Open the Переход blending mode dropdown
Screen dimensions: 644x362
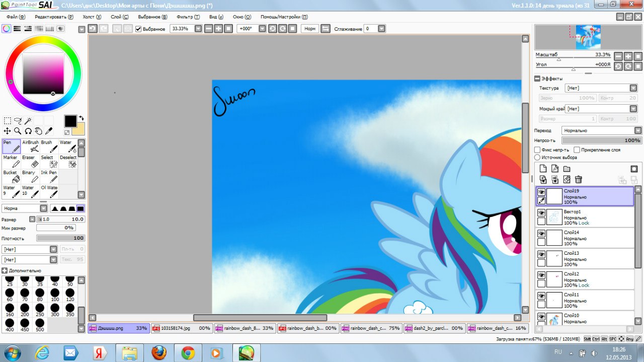(602, 130)
